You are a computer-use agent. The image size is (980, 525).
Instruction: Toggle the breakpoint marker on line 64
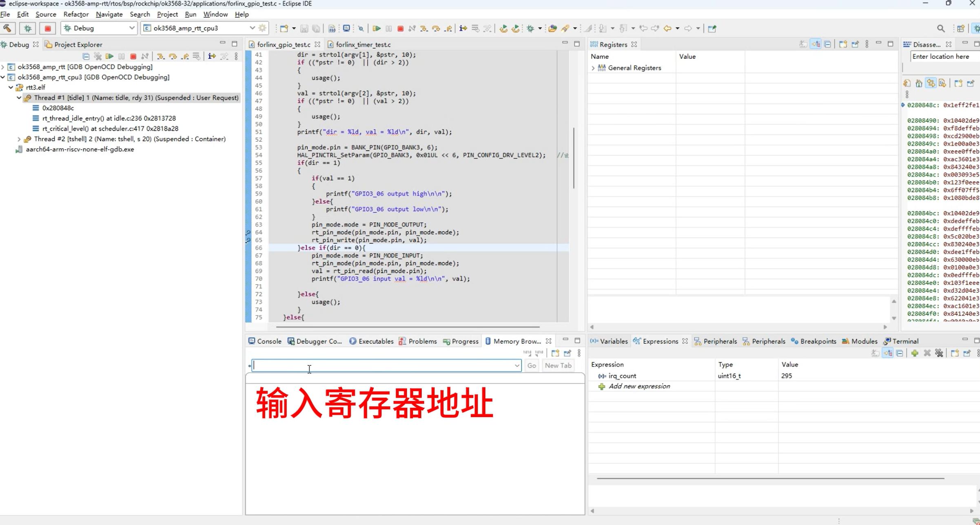coord(248,233)
